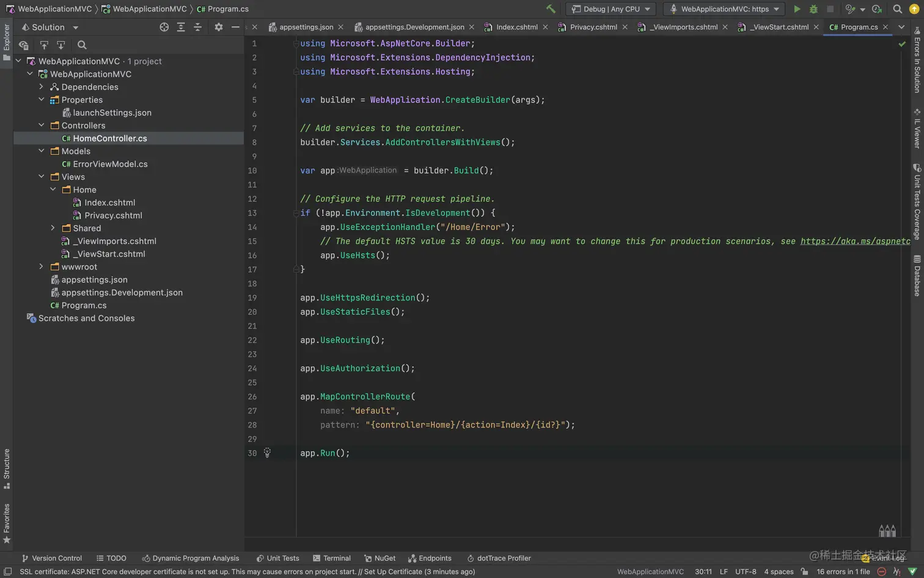924x578 pixels.
Task: Click the LF line separator in status bar
Action: [x=724, y=572]
